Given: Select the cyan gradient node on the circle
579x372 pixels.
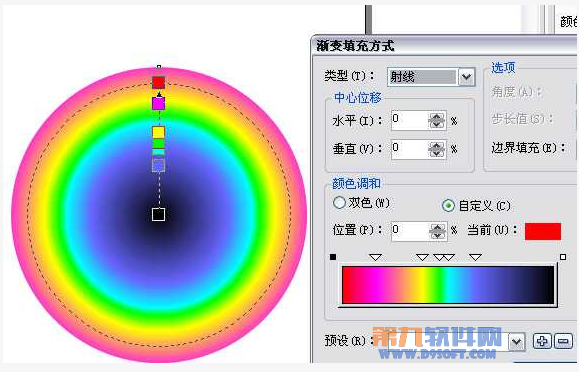Looking at the screenshot, I should 158,152.
